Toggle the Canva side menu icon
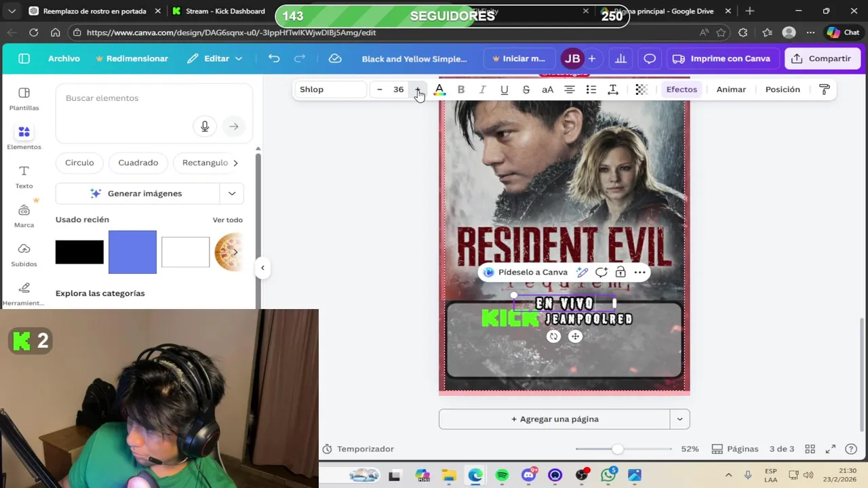Viewport: 868px width, 488px height. (24, 59)
